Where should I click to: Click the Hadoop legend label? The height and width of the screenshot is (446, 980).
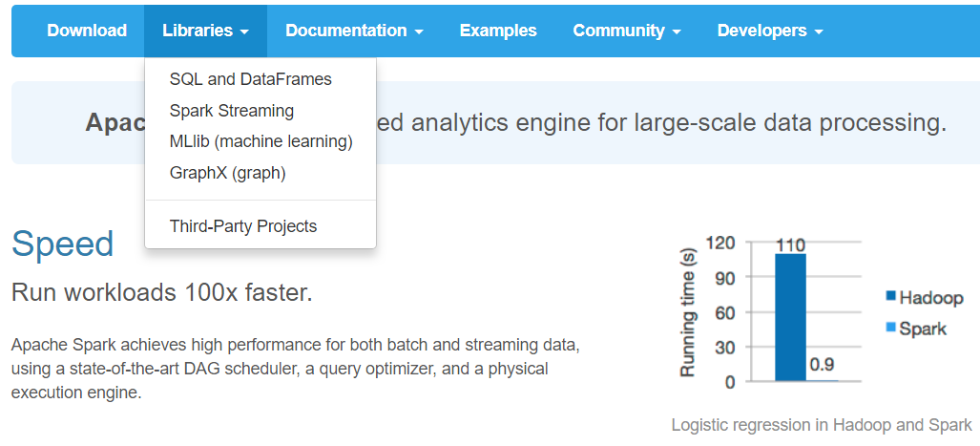(931, 299)
